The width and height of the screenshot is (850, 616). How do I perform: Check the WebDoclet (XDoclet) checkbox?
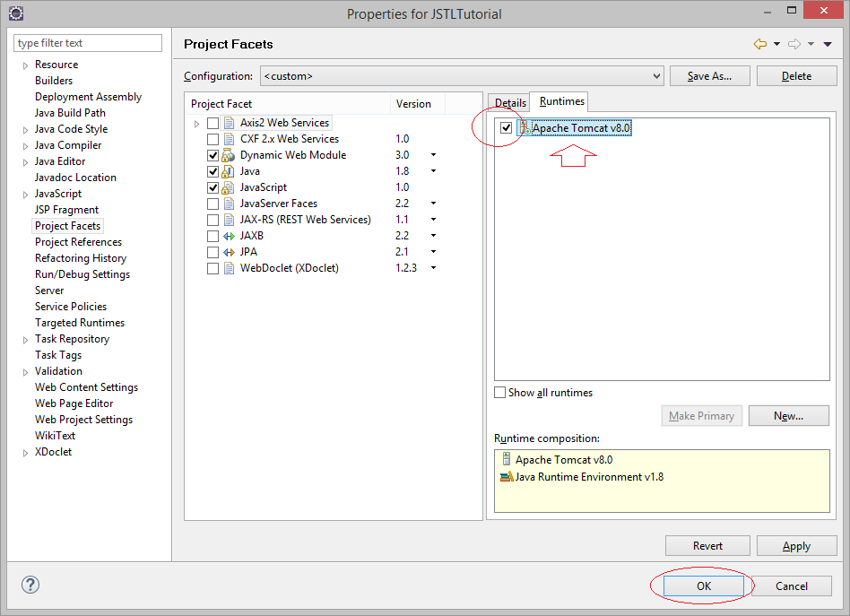(213, 268)
